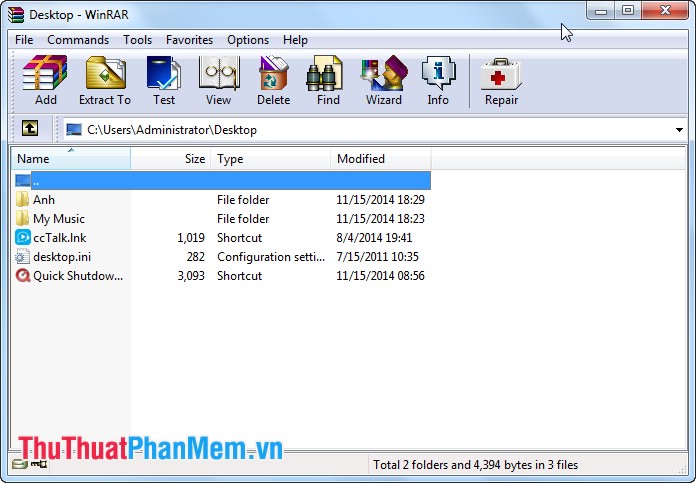696x483 pixels.
Task: Click the date 8/4/2014 19:41
Action: coord(374,238)
